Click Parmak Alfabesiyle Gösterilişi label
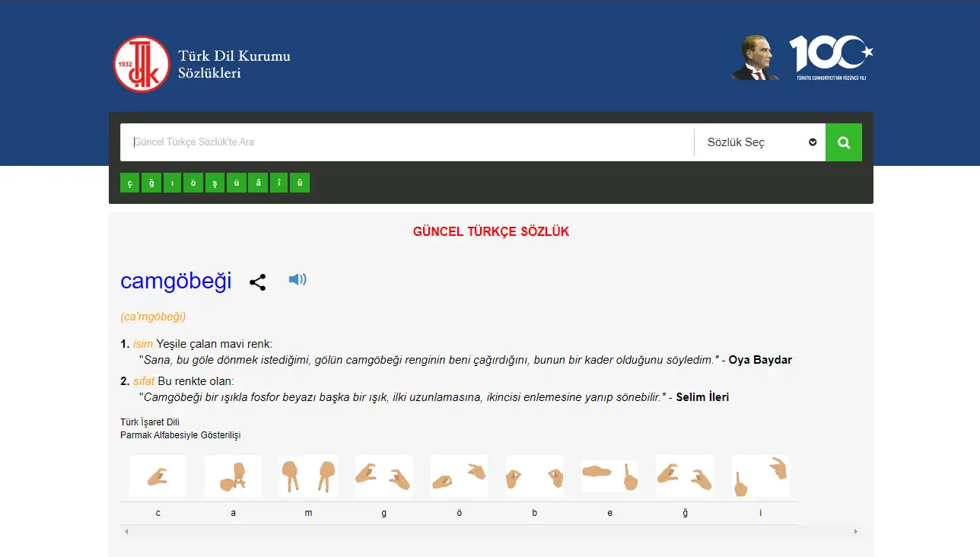Viewport: 980px width, 557px height. pos(180,435)
